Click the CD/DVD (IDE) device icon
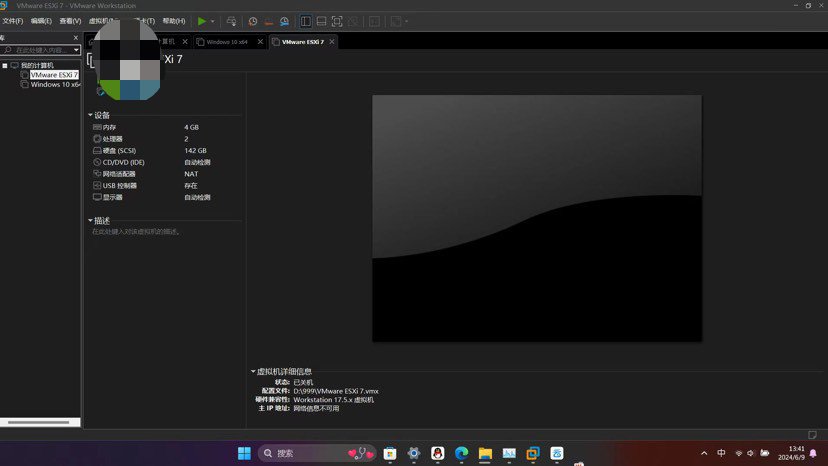Screen dimensions: 828x466 97,162
